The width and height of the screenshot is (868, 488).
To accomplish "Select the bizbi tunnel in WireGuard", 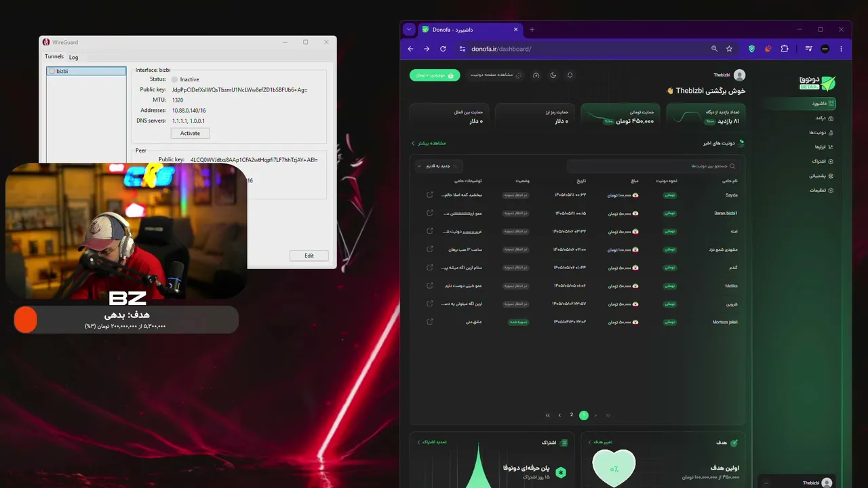I will point(86,71).
